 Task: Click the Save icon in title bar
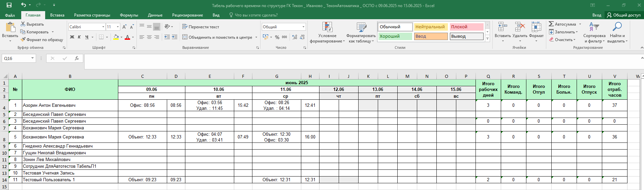[x=9, y=5]
